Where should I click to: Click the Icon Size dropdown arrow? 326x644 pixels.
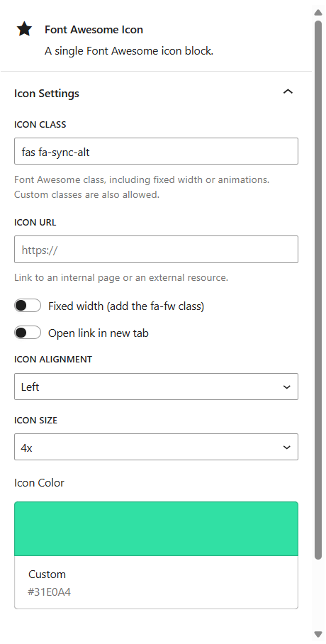pos(287,448)
